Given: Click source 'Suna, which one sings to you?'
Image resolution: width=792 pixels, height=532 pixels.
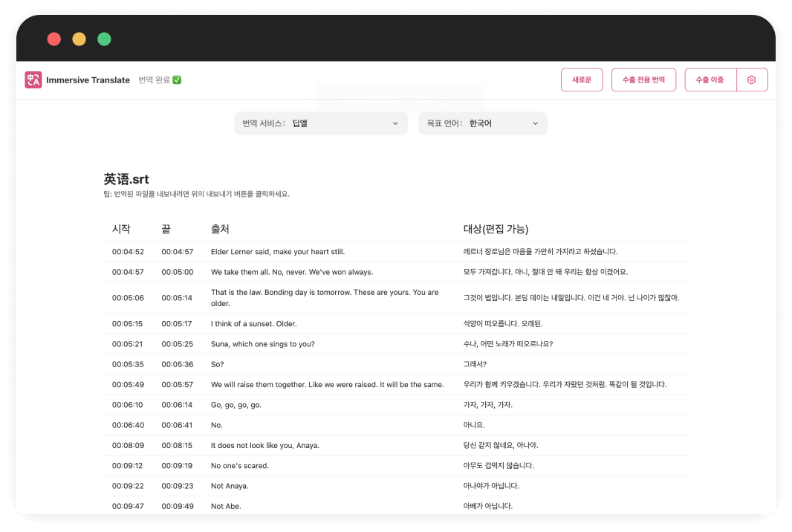Looking at the screenshot, I should [x=263, y=344].
